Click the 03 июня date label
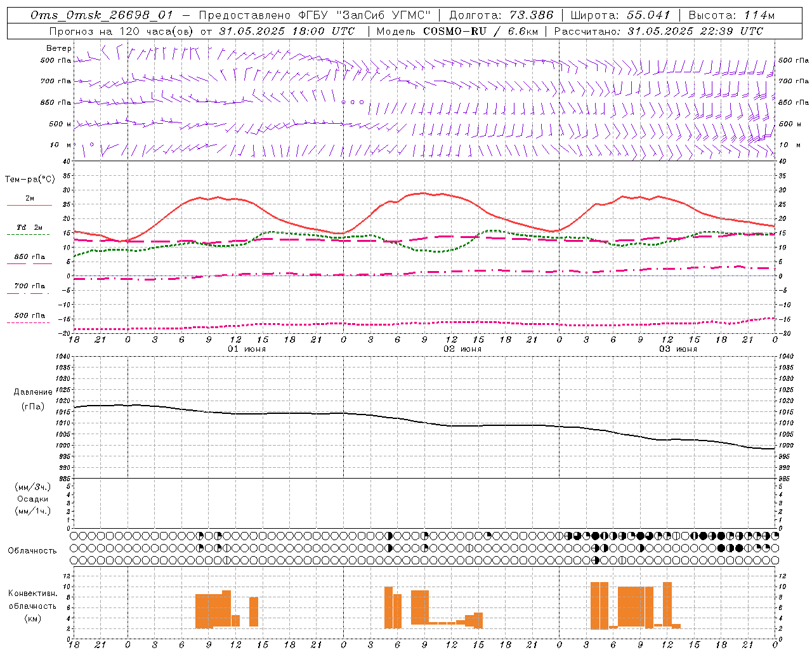812x650 pixels. click(x=678, y=349)
